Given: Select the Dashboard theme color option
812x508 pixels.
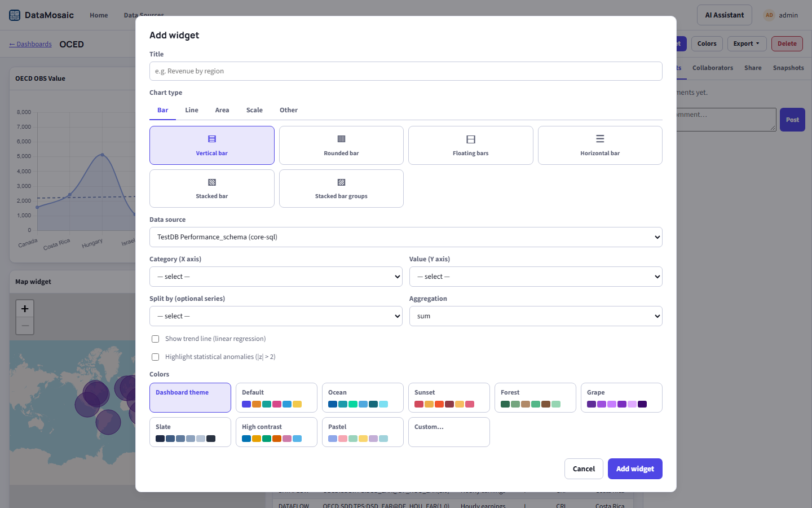Looking at the screenshot, I should pyautogui.click(x=190, y=398).
